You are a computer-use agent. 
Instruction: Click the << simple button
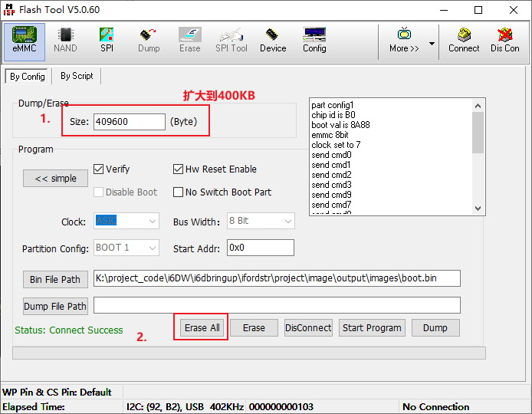(x=56, y=178)
